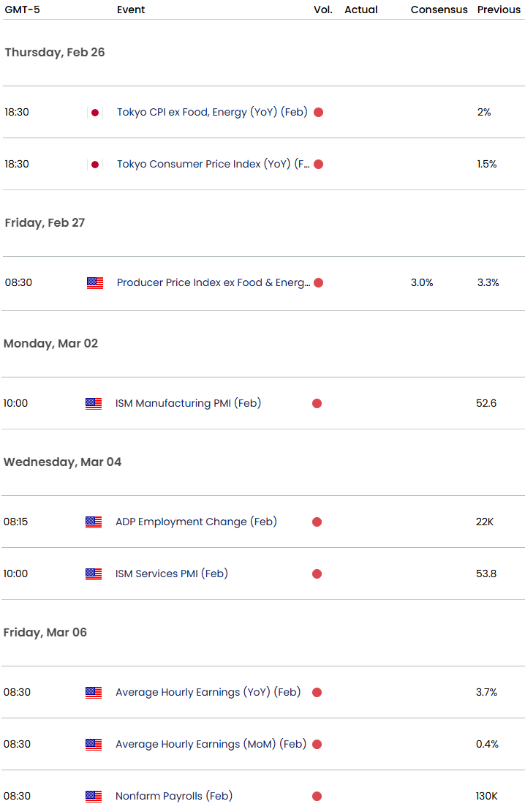Click the Vol. column header
525x812 pixels.
coord(322,10)
